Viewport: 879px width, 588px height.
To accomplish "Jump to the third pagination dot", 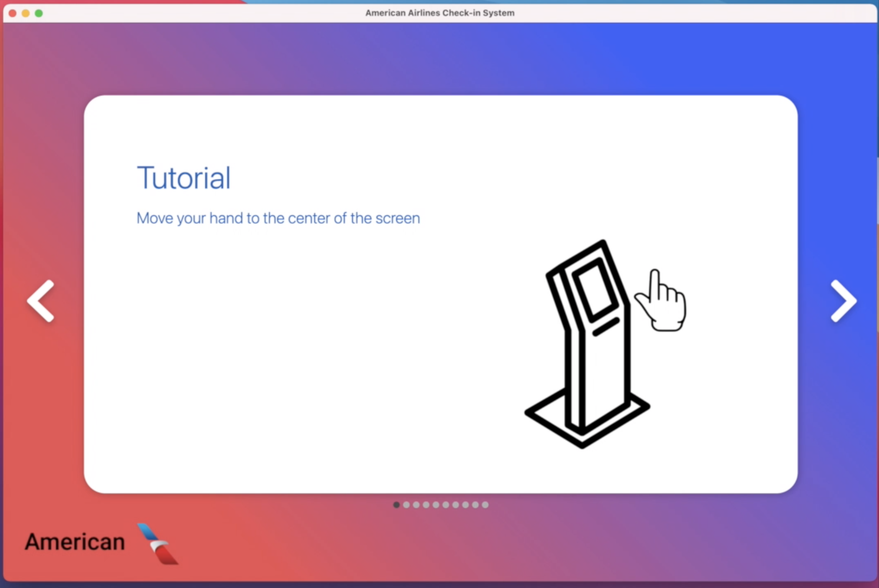I will (416, 505).
